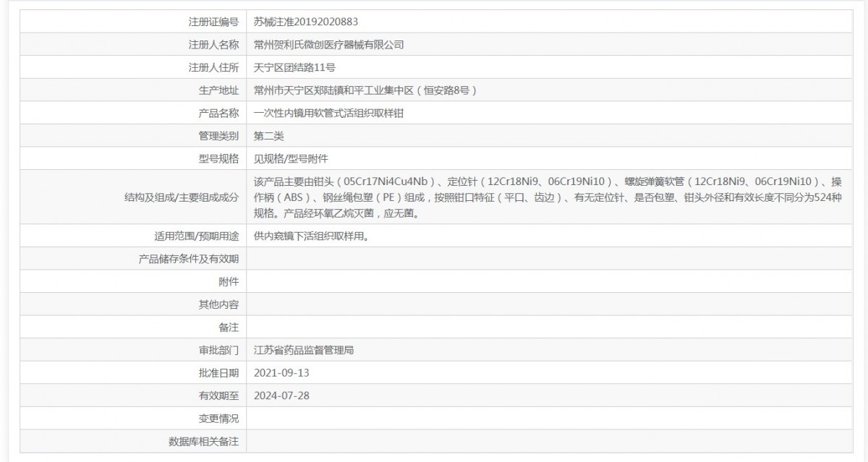Select the 变更情况 label

point(218,418)
